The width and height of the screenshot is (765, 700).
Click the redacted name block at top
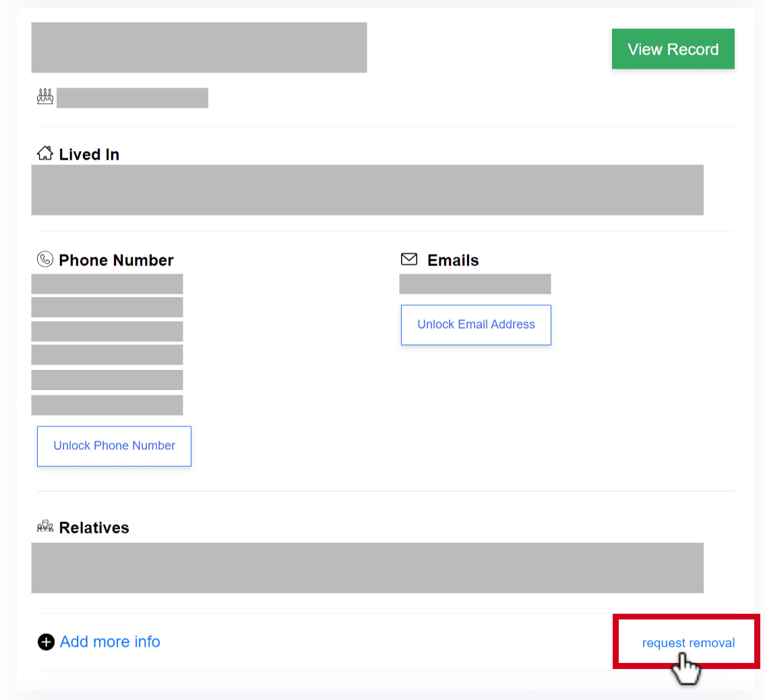tap(199, 47)
